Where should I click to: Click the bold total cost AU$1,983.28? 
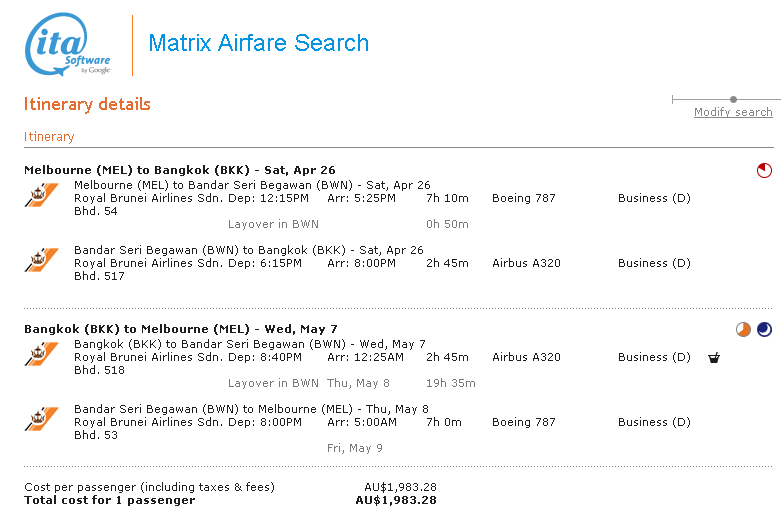[396, 500]
